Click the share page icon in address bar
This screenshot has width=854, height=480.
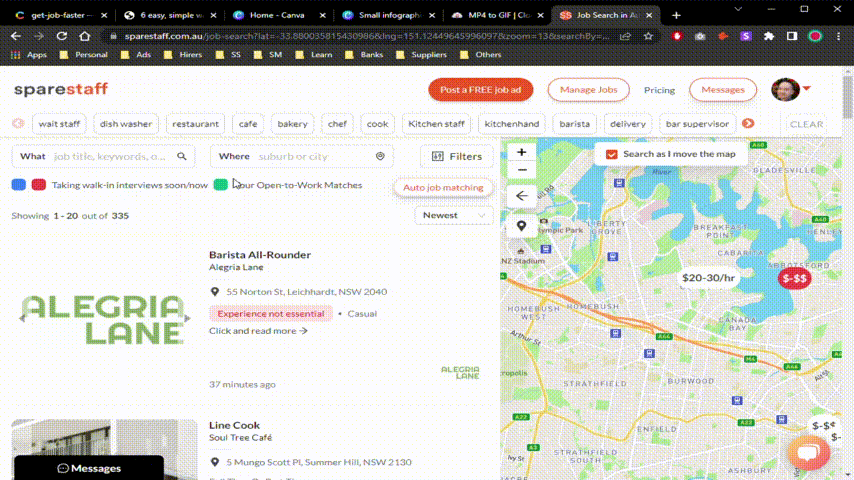[x=625, y=36]
